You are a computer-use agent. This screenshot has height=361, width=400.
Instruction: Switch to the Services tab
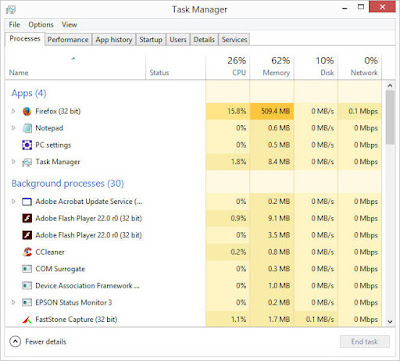(x=234, y=40)
